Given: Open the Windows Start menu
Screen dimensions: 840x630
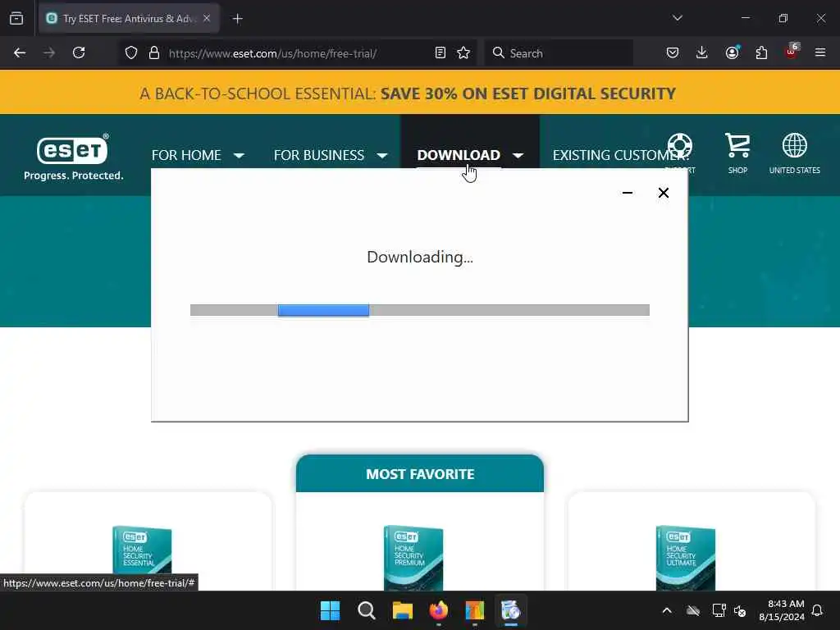Looking at the screenshot, I should (330, 610).
